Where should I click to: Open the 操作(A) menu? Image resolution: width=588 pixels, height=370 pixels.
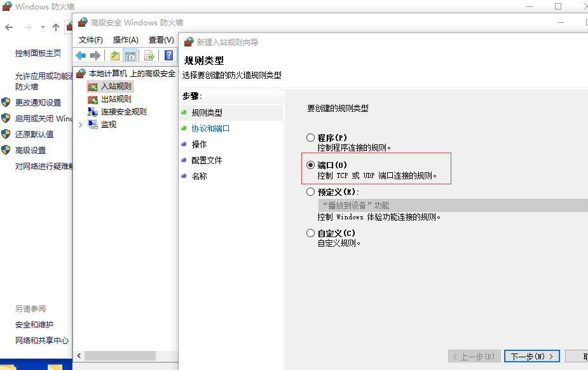[125, 39]
